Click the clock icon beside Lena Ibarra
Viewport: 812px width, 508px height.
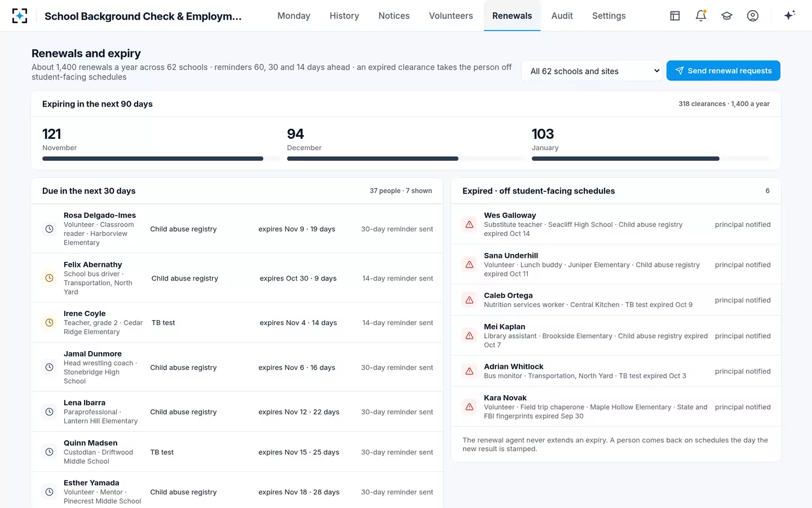click(x=50, y=412)
